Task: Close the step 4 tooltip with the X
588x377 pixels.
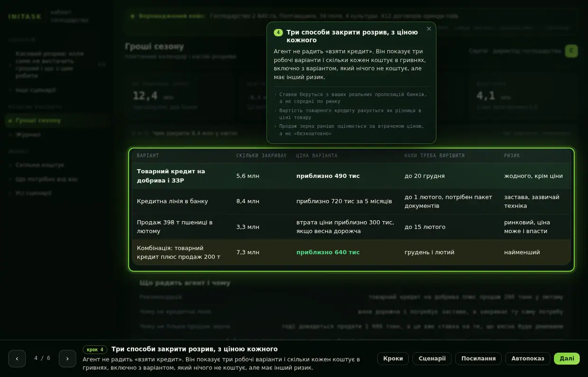Action: tap(429, 29)
